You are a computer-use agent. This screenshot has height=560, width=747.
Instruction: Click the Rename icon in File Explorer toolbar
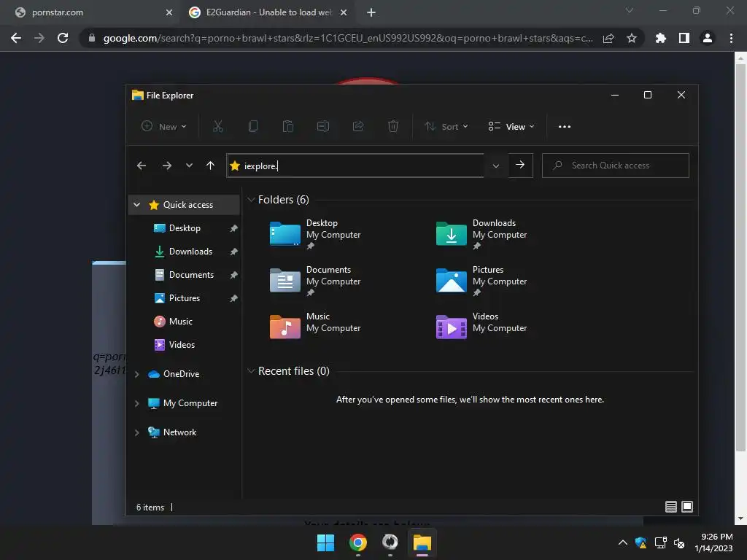coord(323,126)
